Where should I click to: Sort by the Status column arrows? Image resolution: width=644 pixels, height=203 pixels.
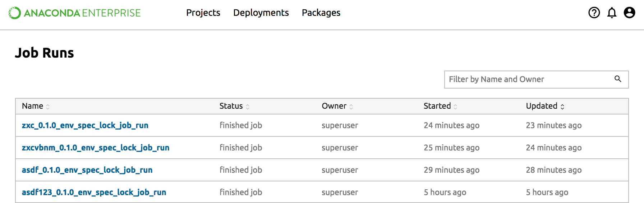pos(248,107)
